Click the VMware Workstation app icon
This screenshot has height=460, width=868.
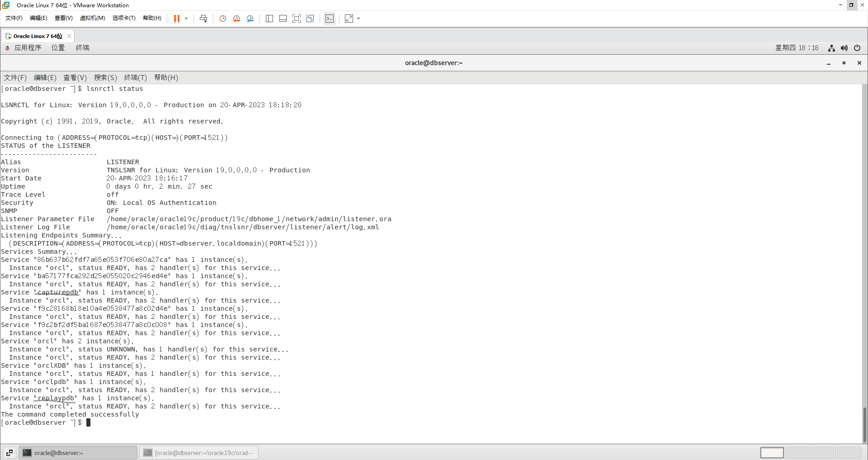pyautogui.click(x=6, y=5)
